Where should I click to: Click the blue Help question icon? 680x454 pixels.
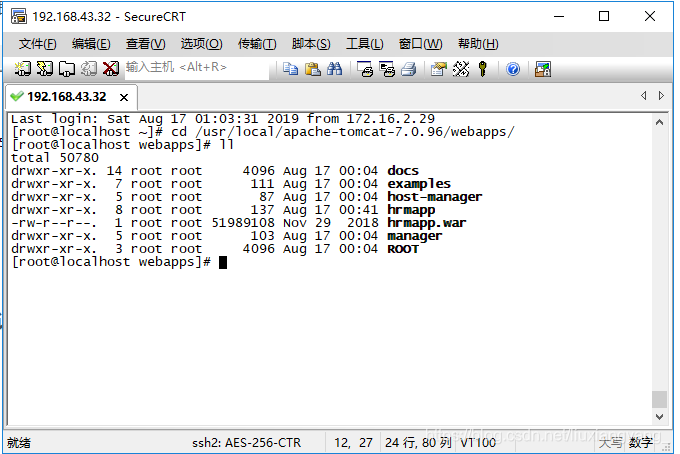[x=513, y=69]
